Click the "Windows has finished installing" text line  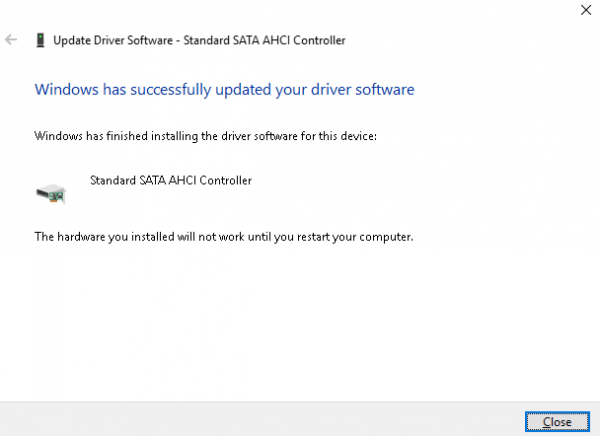[x=205, y=135]
